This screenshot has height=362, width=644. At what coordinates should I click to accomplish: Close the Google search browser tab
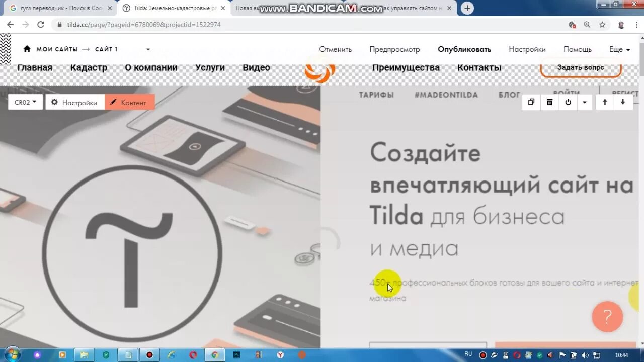tap(110, 8)
